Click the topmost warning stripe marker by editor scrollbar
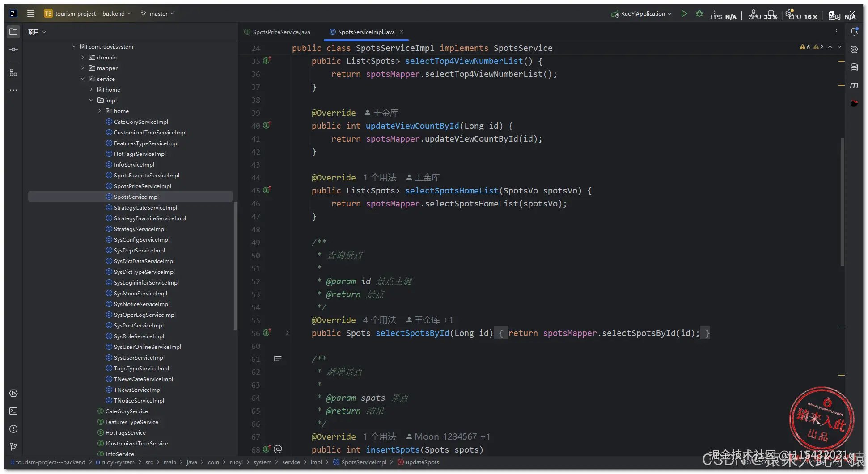The image size is (868, 474). tap(842, 61)
